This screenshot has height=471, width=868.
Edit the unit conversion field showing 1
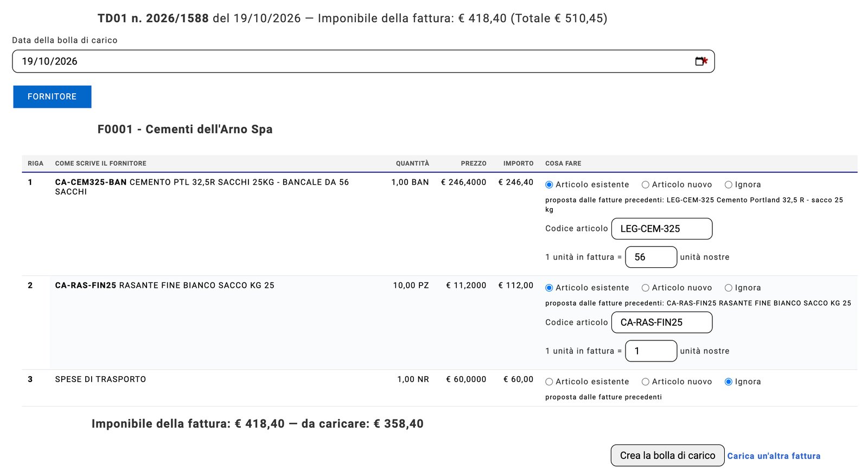click(x=651, y=351)
